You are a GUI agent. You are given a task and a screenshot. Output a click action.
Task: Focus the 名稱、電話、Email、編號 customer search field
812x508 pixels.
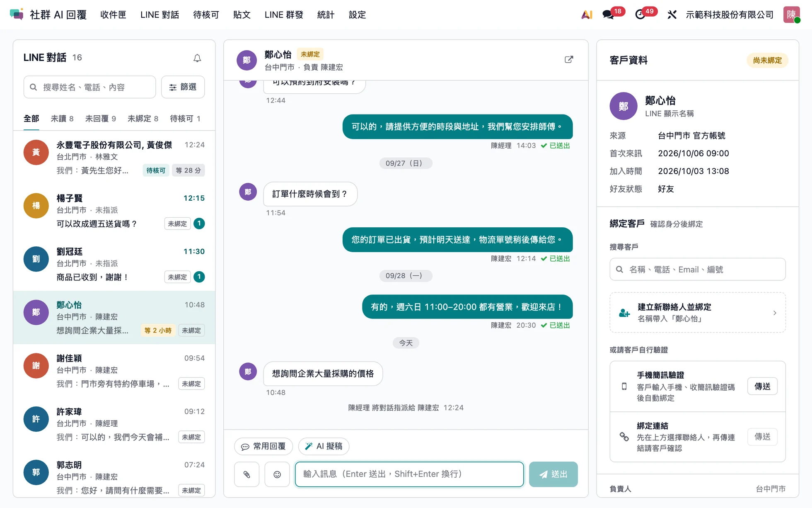pyautogui.click(x=698, y=270)
